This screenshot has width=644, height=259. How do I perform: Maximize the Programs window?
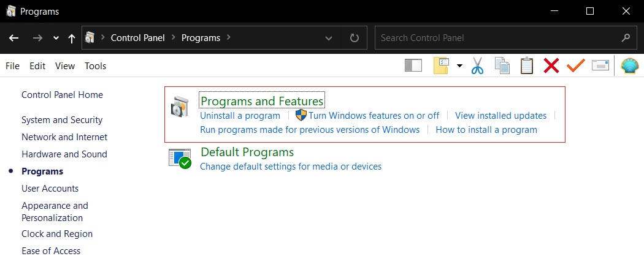coord(590,12)
